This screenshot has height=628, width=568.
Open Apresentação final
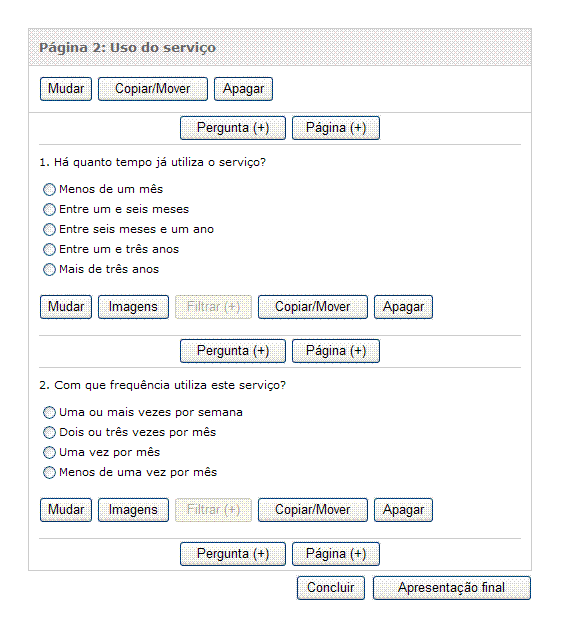pos(452,588)
